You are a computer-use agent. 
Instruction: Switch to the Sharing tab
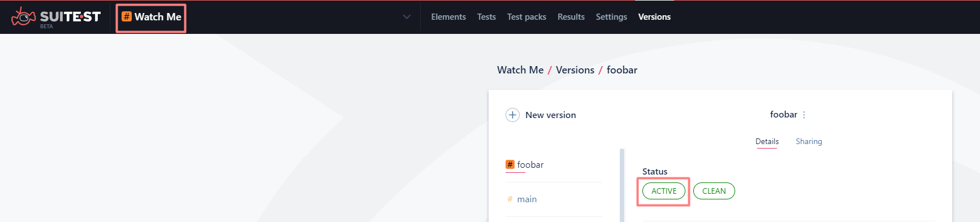tap(809, 141)
